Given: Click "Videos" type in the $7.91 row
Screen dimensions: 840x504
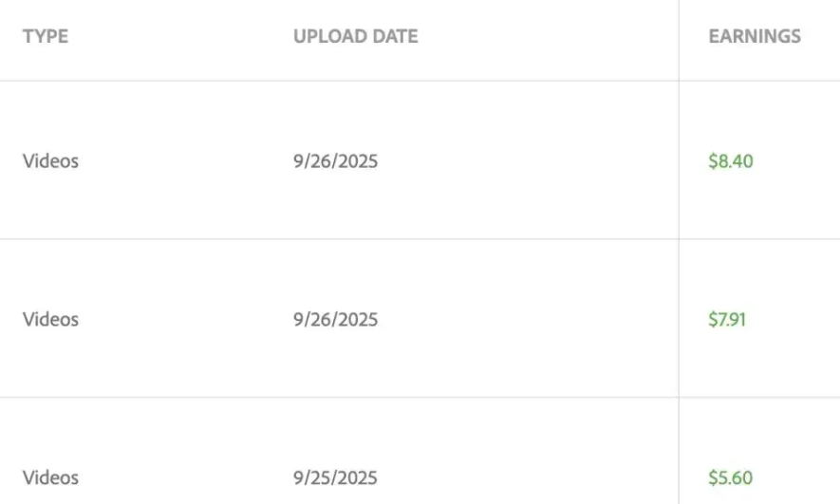Looking at the screenshot, I should 50,319.
